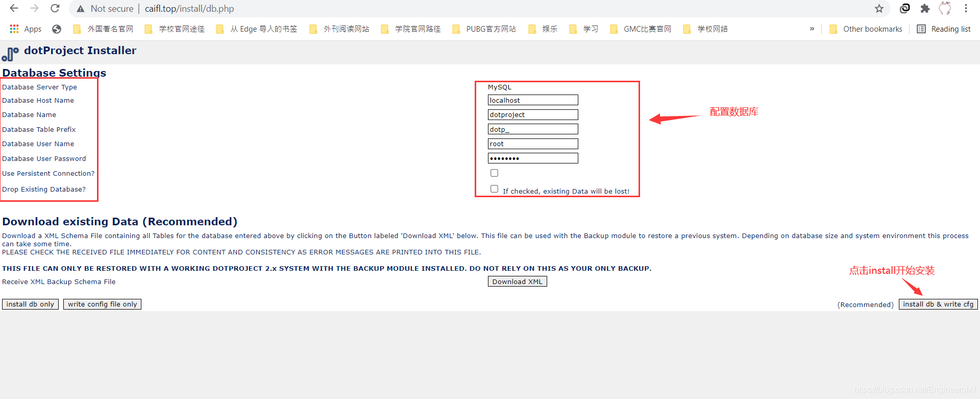Open the Apps grid shortcut
Screen dimensions: 980x399
pyautogui.click(x=26, y=29)
